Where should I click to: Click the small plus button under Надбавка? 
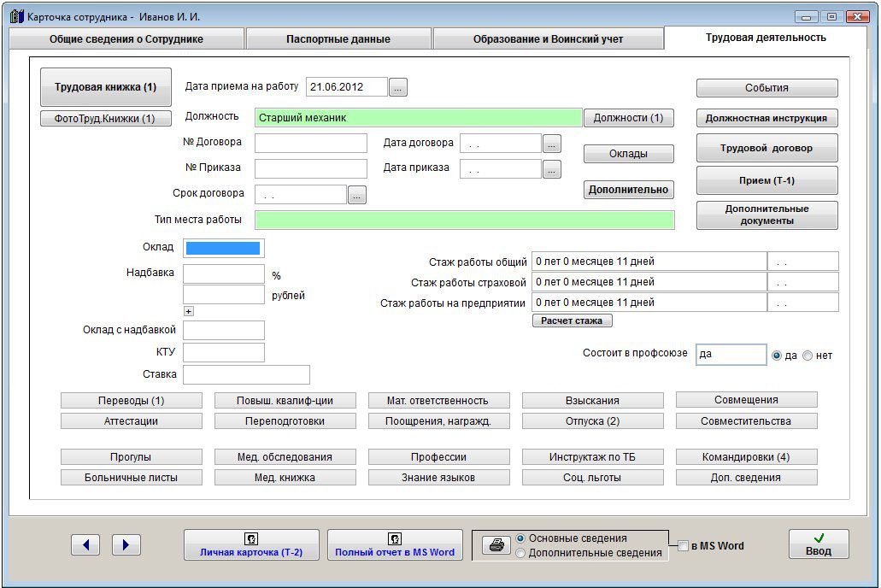click(x=189, y=311)
